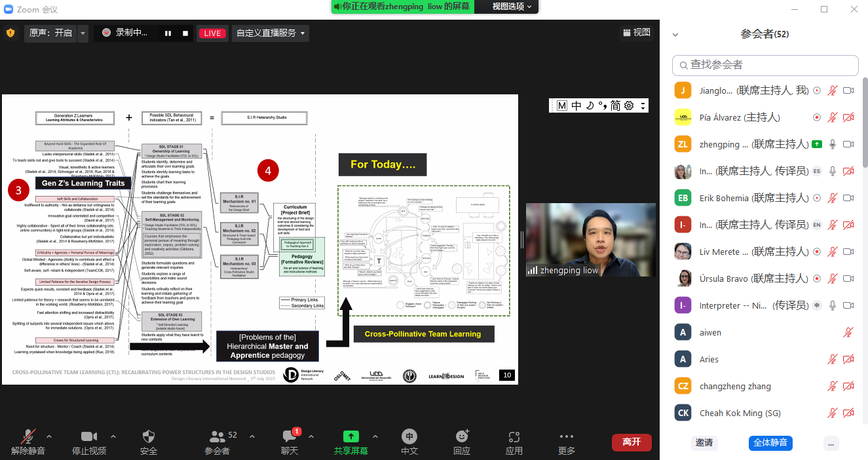This screenshot has width=868, height=460.
Task: Click the Apps icon in bottom toolbar
Action: pyautogui.click(x=514, y=437)
